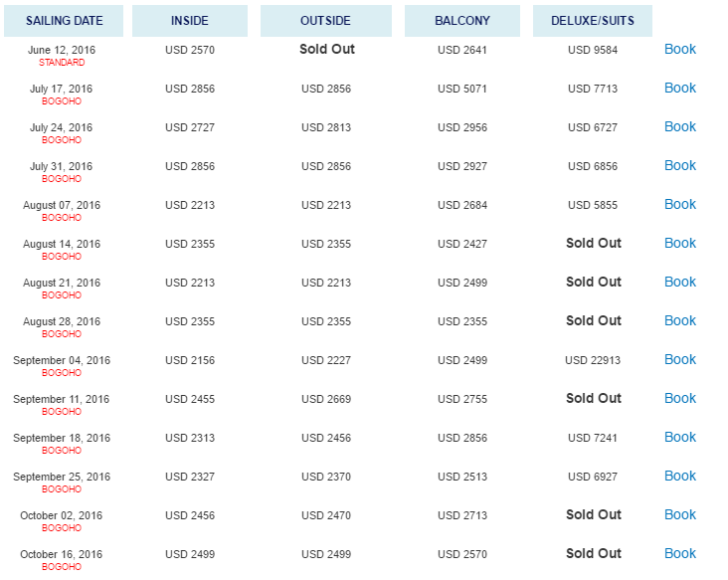Image resolution: width=728 pixels, height=580 pixels.
Task: Book the August 28, 2016 sailing
Action: [x=679, y=321]
